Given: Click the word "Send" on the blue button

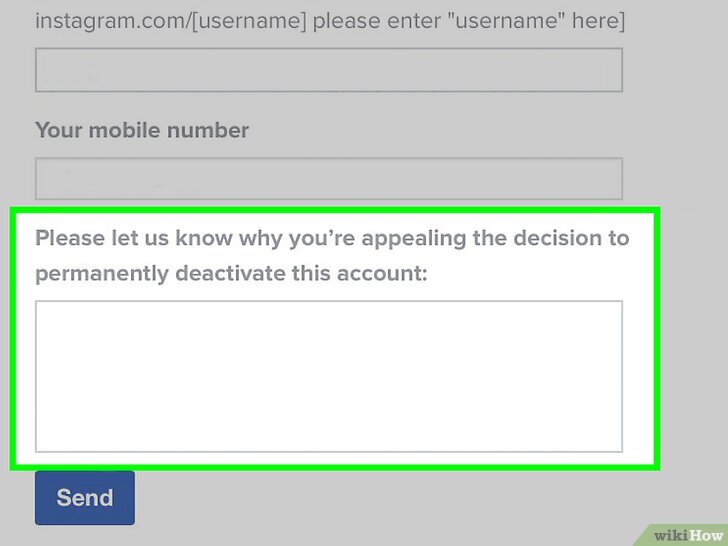Looking at the screenshot, I should tap(85, 498).
